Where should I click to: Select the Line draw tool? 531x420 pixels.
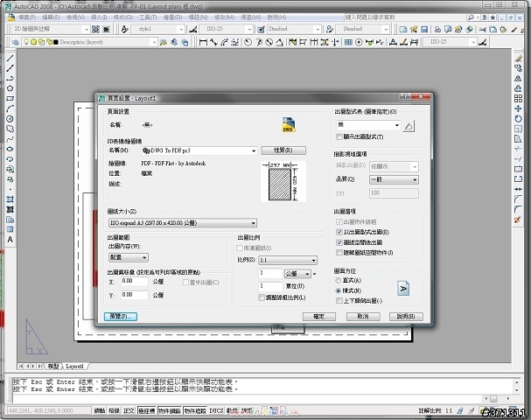[x=10, y=59]
